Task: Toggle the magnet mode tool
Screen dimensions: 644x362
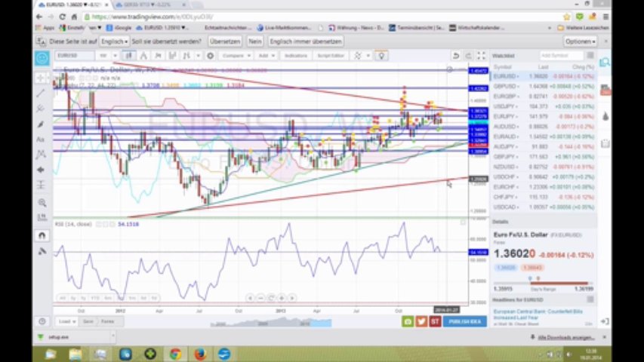Action: point(42,235)
